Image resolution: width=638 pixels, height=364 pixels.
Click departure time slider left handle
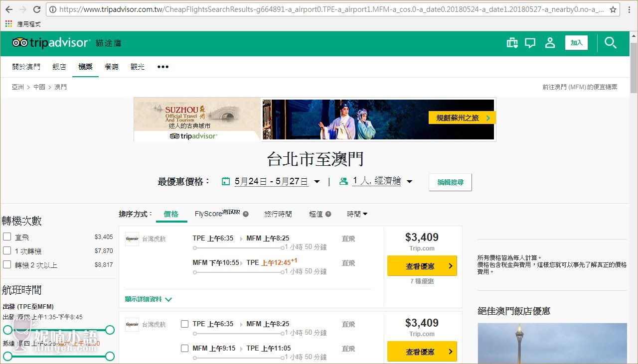click(7, 330)
